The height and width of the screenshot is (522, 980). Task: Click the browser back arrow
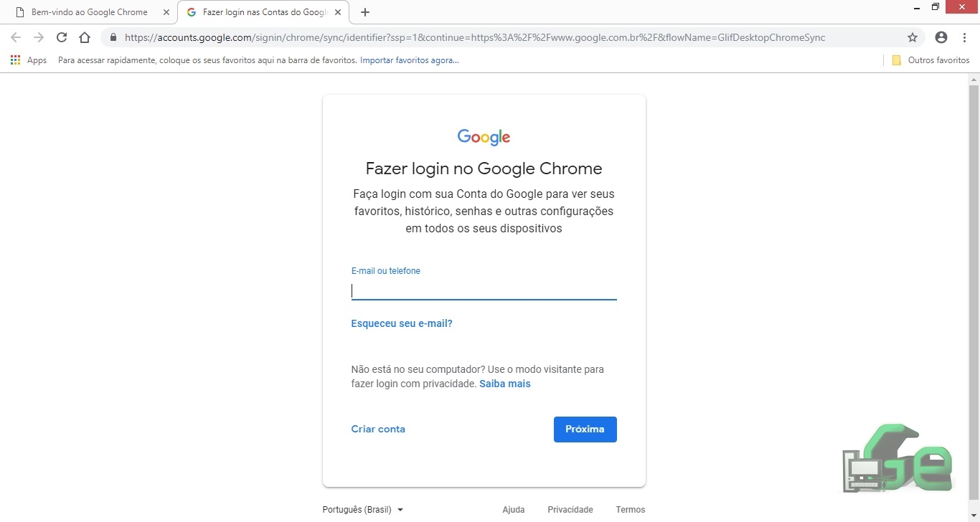click(x=16, y=37)
